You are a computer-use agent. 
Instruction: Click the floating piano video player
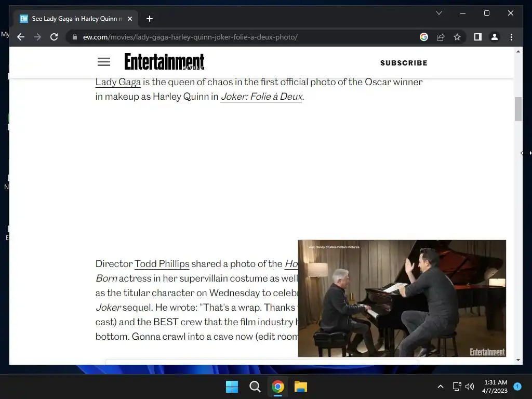pyautogui.click(x=402, y=298)
